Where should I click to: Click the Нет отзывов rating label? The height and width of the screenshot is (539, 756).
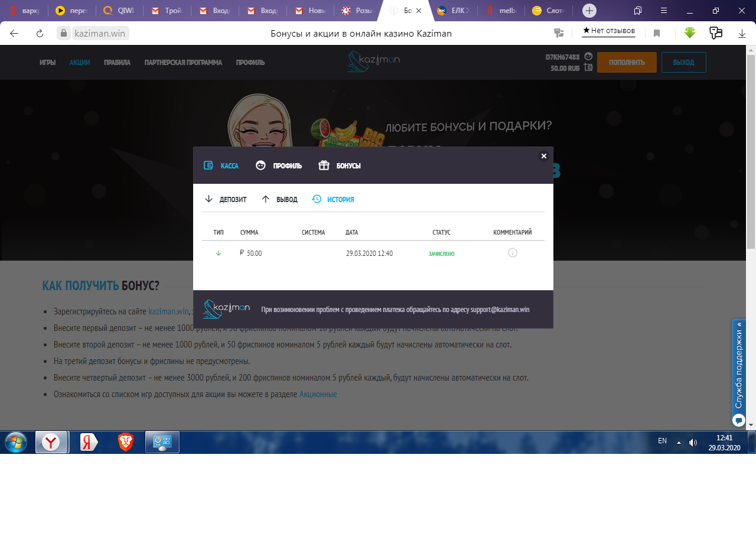[609, 31]
